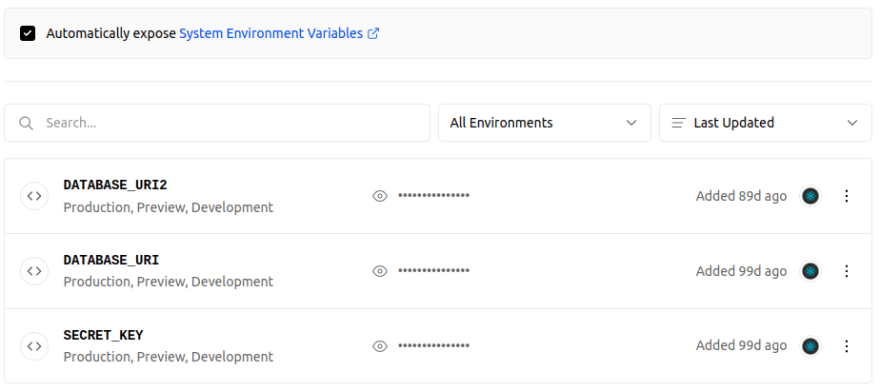
Task: Click the user avatar on SECRET_KEY row
Action: [x=810, y=346]
